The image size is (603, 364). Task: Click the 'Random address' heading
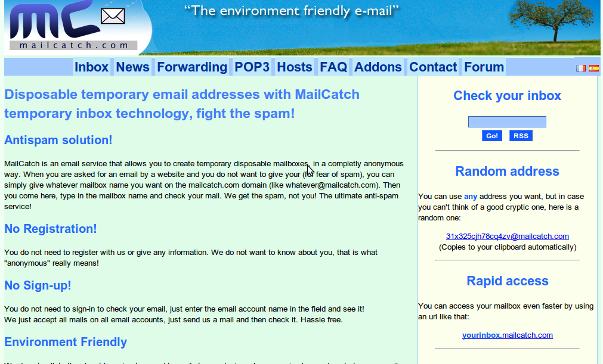pos(507,171)
